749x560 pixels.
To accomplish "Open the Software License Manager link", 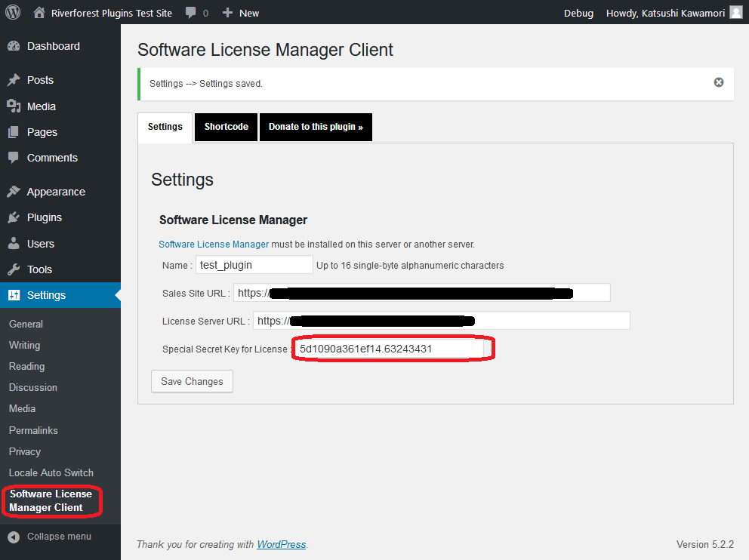I will (214, 244).
